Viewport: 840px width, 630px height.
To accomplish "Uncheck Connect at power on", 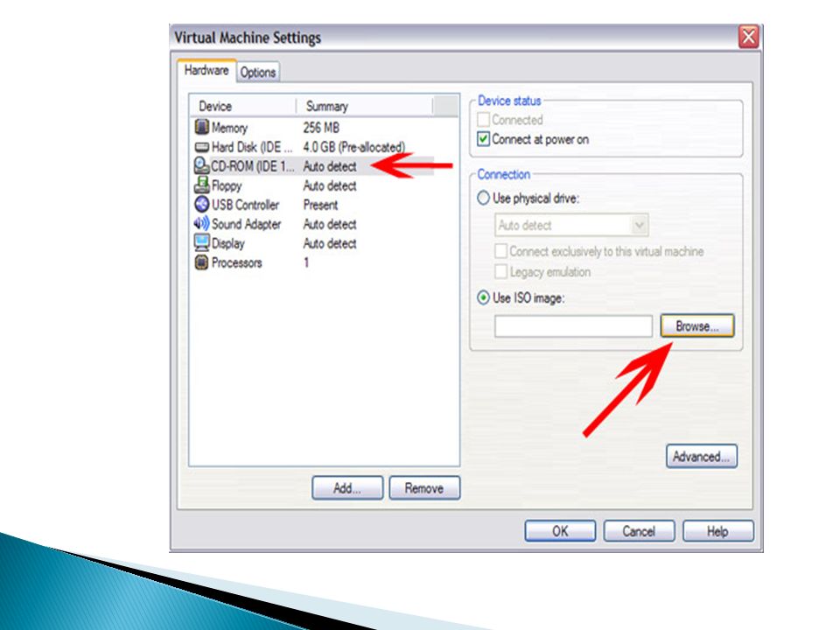I will coord(483,139).
